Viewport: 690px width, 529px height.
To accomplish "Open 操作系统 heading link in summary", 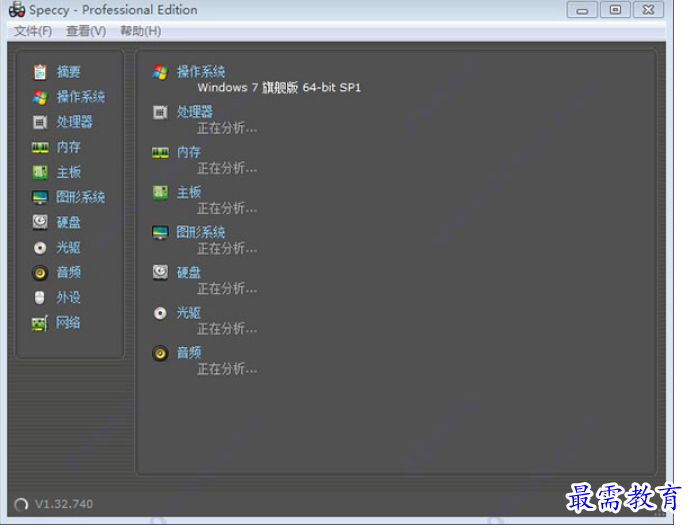I will click(x=201, y=72).
